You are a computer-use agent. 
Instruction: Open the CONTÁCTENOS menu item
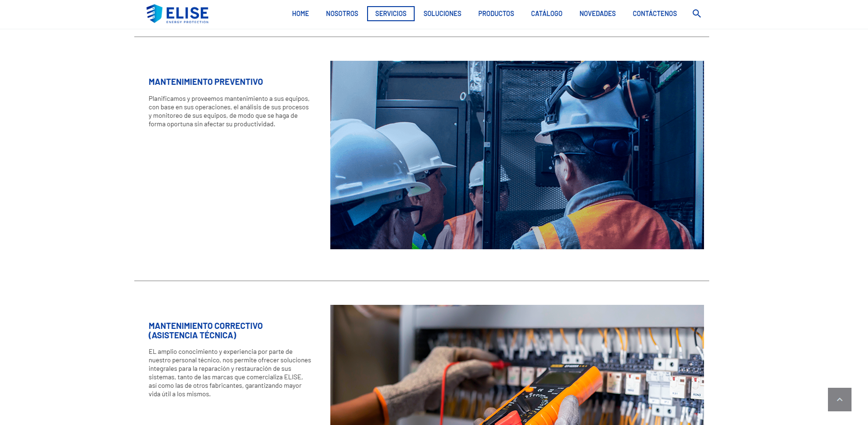(x=655, y=14)
